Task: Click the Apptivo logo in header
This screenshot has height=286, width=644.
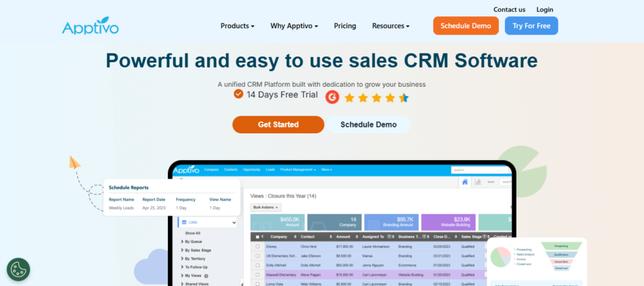Action: tap(91, 25)
